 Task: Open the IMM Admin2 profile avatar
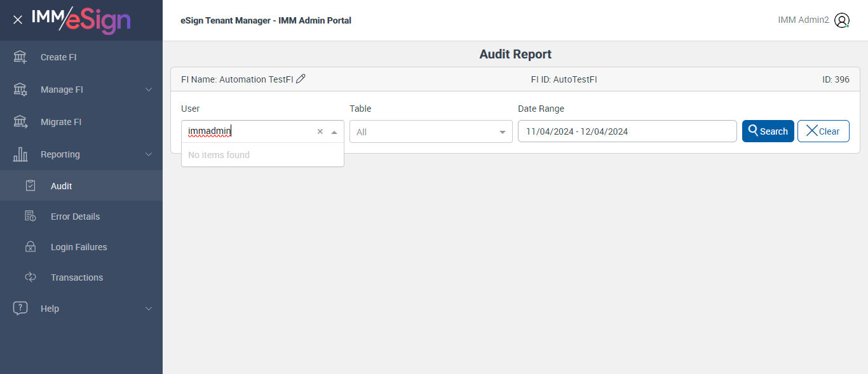click(842, 20)
